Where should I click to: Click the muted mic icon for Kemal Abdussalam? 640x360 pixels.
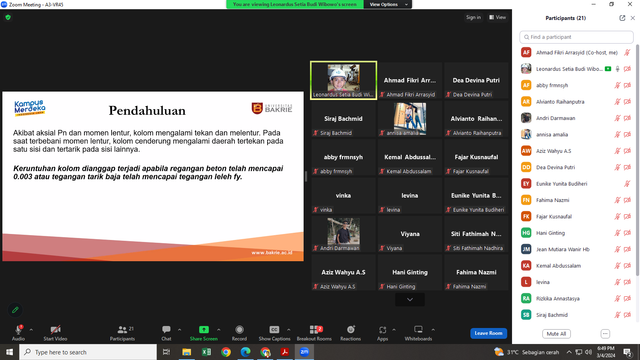point(618,266)
